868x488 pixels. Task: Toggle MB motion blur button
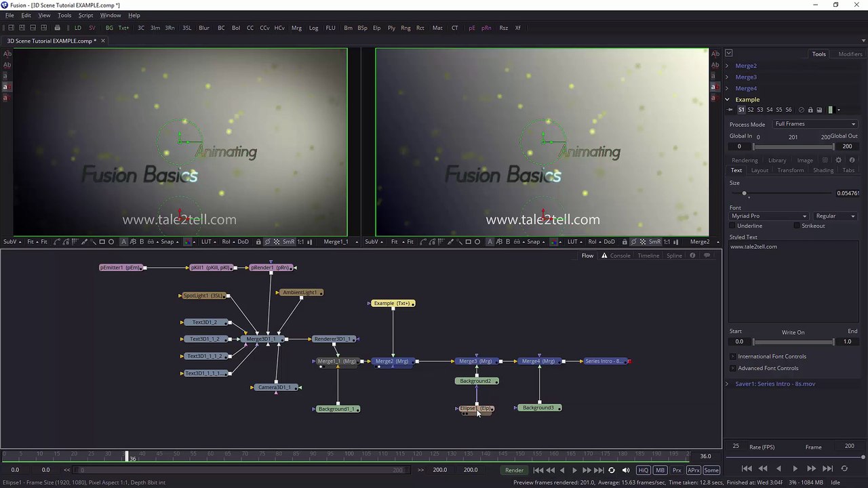tap(660, 470)
